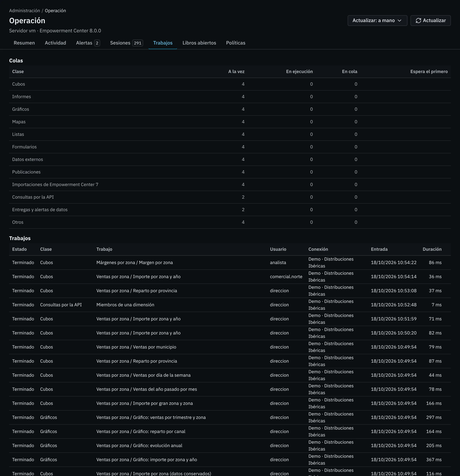
Task: Select the Otros queue row
Action: pyautogui.click(x=230, y=222)
